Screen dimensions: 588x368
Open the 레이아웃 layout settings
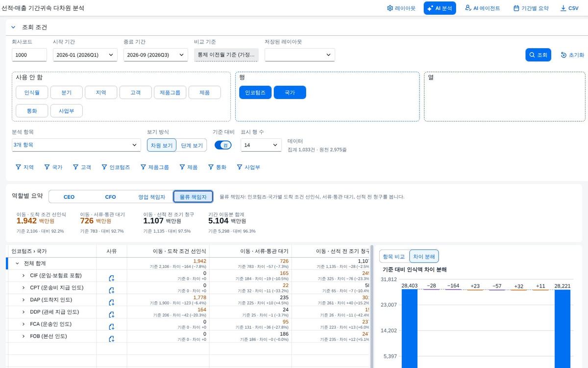pyautogui.click(x=401, y=8)
